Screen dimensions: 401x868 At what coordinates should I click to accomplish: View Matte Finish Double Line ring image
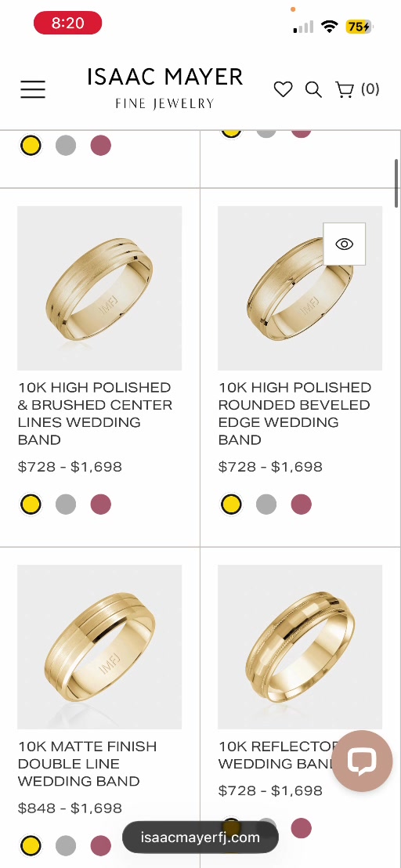[x=99, y=646]
